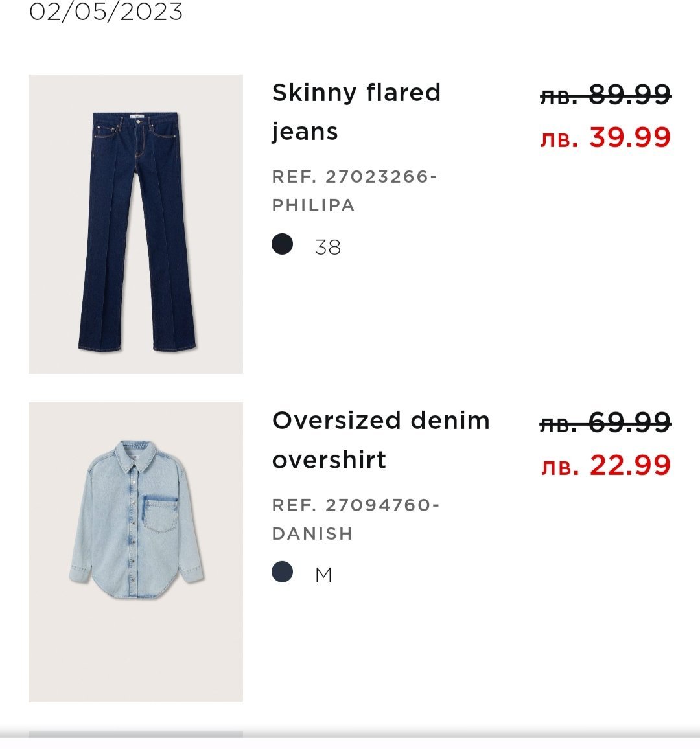This screenshot has height=749, width=700.
Task: Click size 38 label for the jeans
Action: click(x=328, y=247)
